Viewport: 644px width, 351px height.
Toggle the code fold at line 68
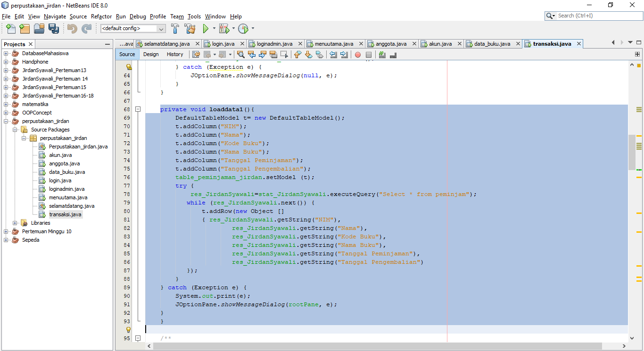pos(137,109)
